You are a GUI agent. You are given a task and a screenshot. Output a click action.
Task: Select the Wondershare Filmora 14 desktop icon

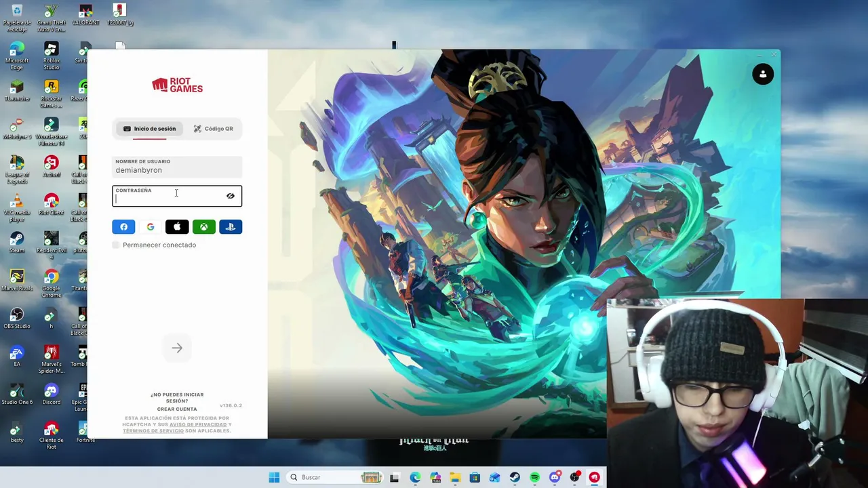tap(51, 132)
